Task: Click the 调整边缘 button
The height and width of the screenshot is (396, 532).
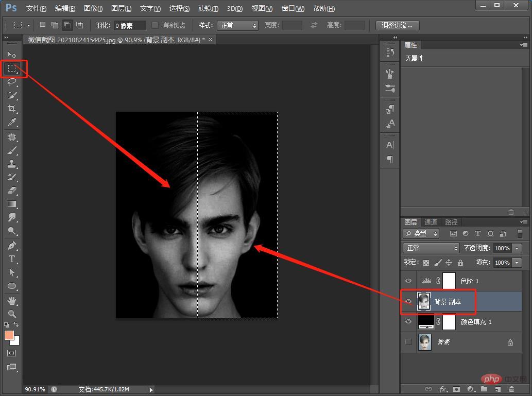Action: pyautogui.click(x=398, y=25)
